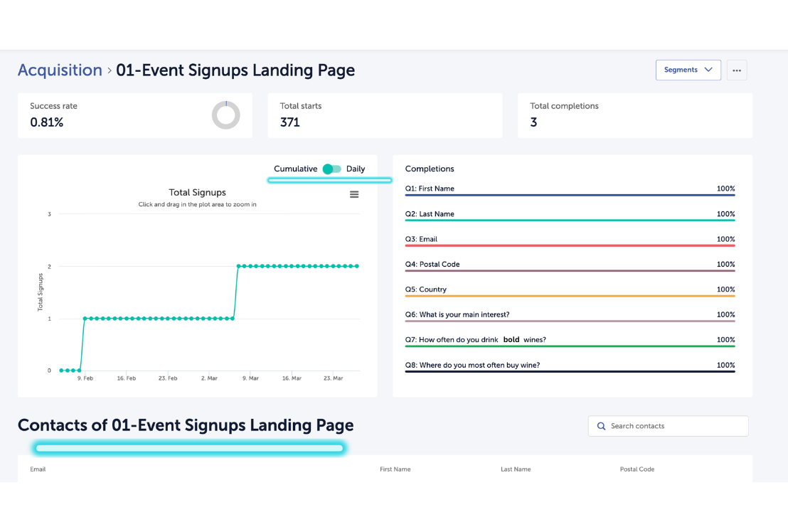Click the Contacts of 01-Event Signups heading
Image resolution: width=788 pixels, height=532 pixels.
[186, 425]
